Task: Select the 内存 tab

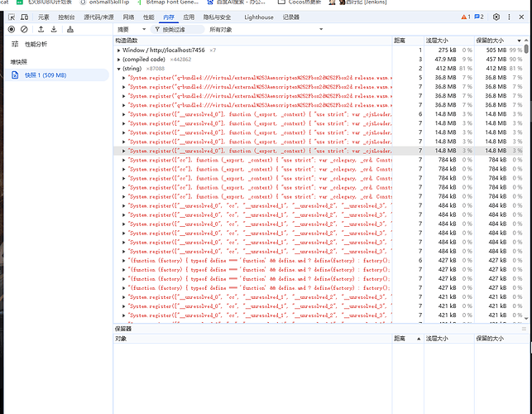Action: [x=169, y=17]
